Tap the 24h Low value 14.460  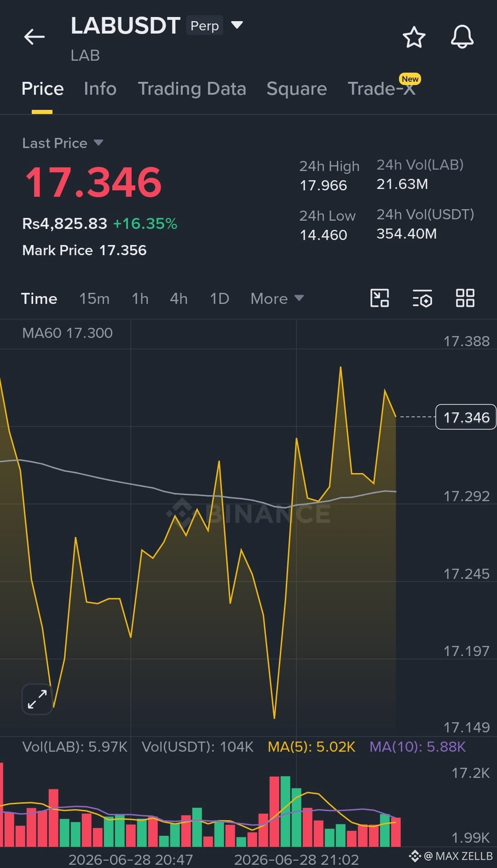coord(323,235)
